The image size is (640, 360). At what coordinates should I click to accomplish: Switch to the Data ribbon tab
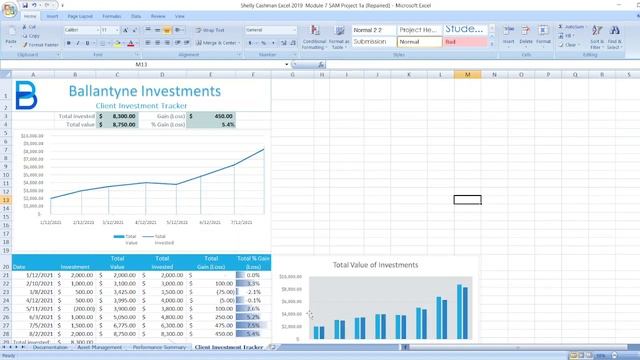point(136,16)
